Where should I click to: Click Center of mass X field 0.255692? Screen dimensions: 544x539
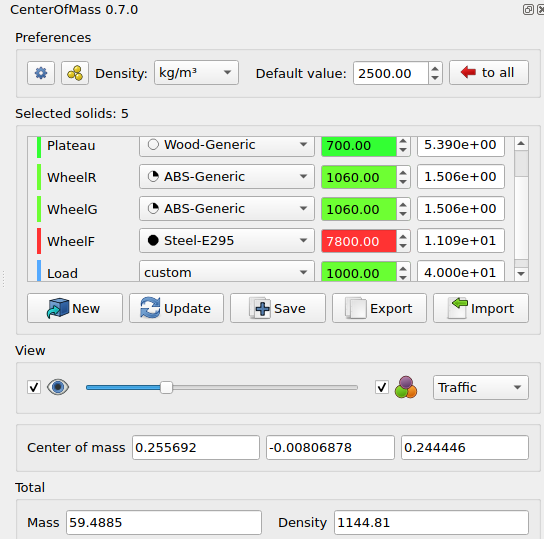point(196,447)
